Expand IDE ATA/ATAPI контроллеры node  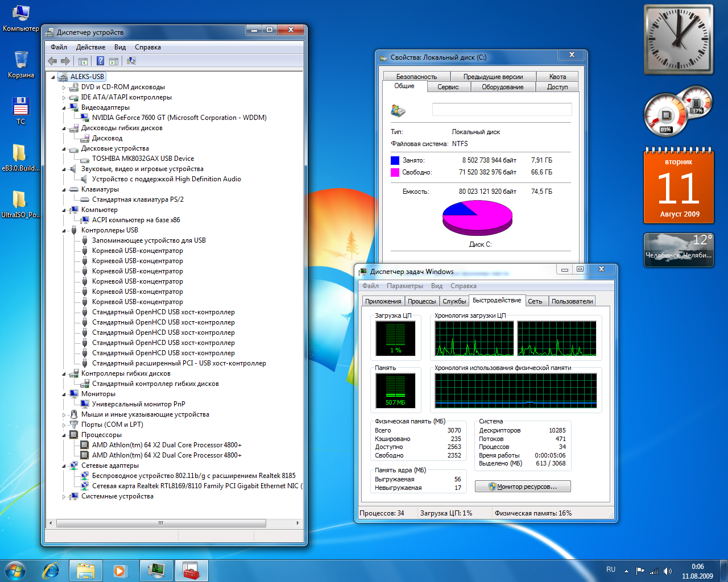64,98
